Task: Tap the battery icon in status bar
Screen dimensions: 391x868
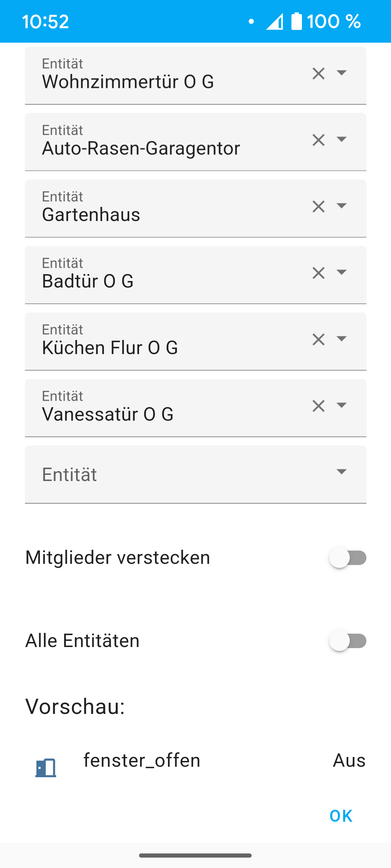Action: pyautogui.click(x=297, y=21)
